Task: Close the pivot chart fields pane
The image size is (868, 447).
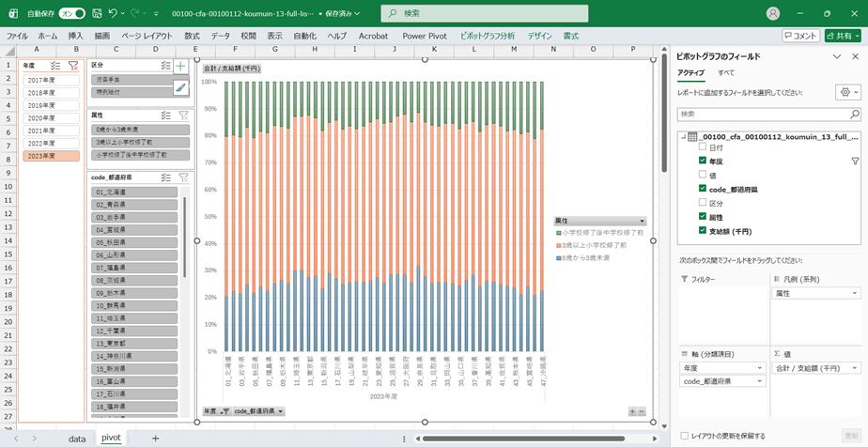Action: (x=854, y=56)
